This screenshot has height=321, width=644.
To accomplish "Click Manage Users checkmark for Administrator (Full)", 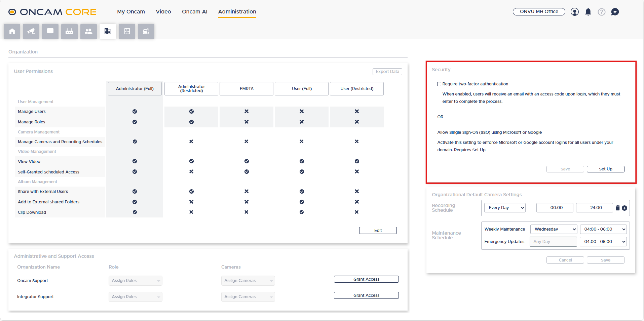I will click(135, 112).
